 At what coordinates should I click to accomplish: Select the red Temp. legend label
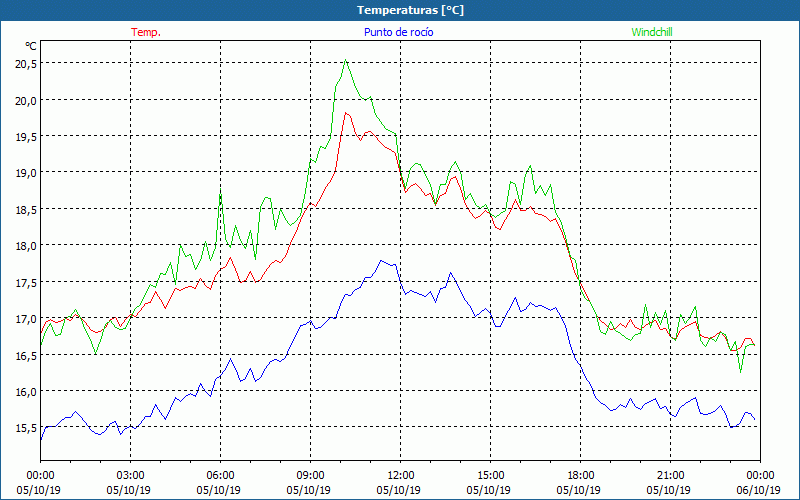(x=146, y=32)
